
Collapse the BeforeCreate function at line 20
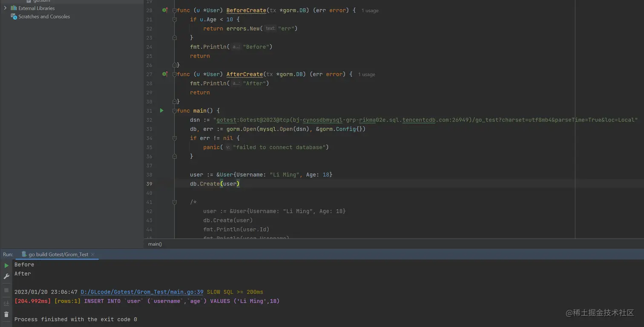coord(175,10)
